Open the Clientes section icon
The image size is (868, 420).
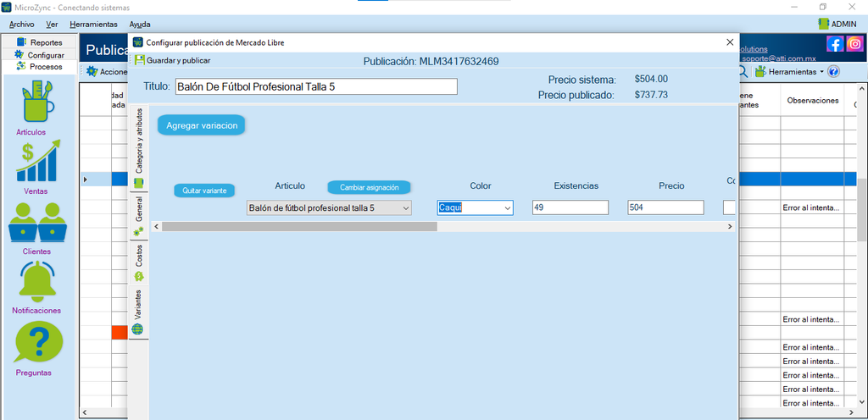(x=38, y=222)
